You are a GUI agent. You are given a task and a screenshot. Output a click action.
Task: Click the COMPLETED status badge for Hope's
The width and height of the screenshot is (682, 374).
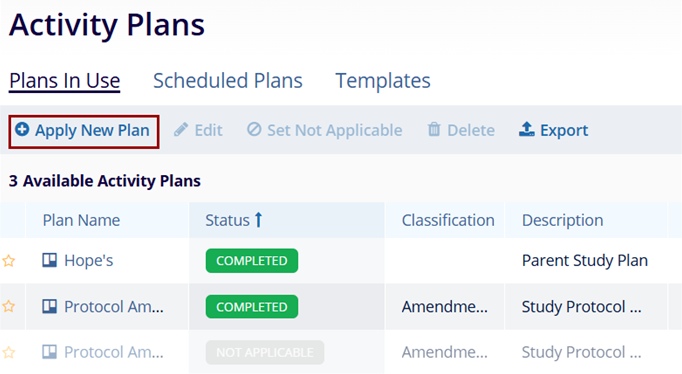coord(252,260)
